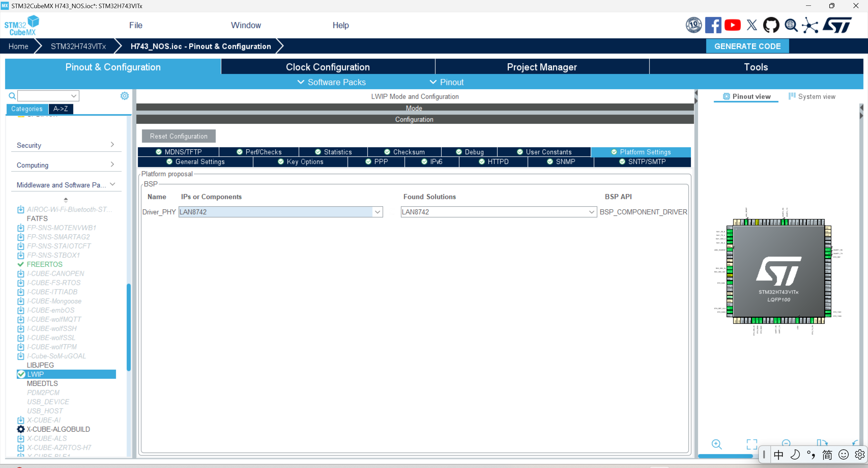Open the SNTP/SMTP tab
Screen dimensions: 868x468
pyautogui.click(x=643, y=162)
